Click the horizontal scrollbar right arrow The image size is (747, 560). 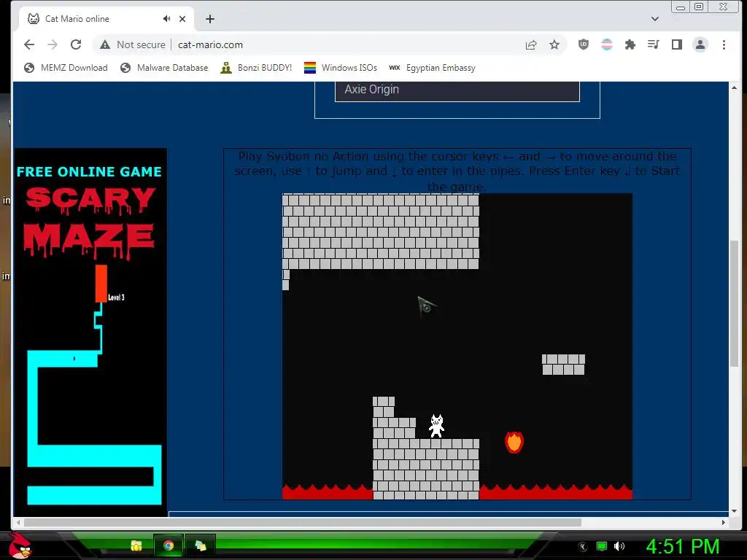pyautogui.click(x=724, y=522)
